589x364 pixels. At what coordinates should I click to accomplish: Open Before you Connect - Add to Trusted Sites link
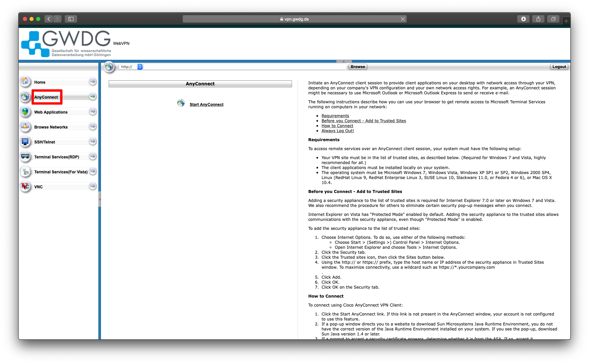pyautogui.click(x=364, y=121)
